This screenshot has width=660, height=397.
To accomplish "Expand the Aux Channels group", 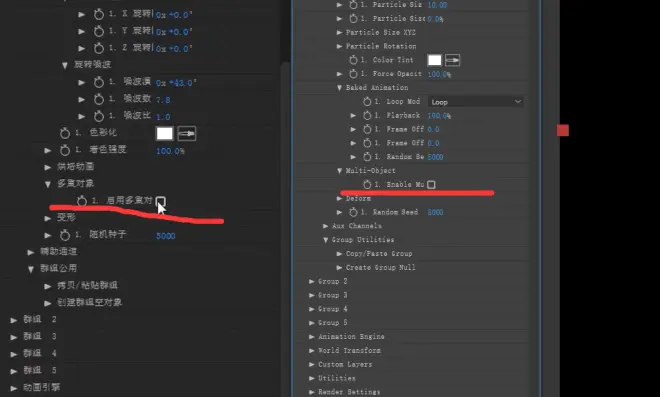I will pos(325,226).
